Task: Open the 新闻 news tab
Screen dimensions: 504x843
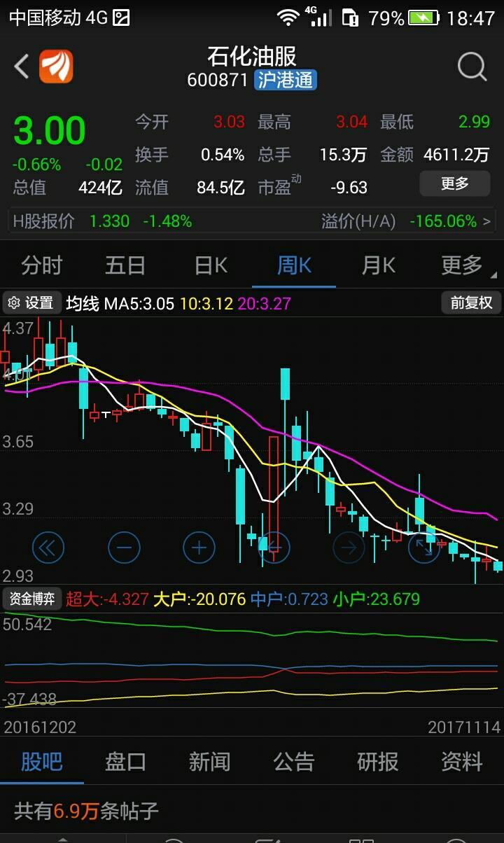Action: (x=210, y=761)
